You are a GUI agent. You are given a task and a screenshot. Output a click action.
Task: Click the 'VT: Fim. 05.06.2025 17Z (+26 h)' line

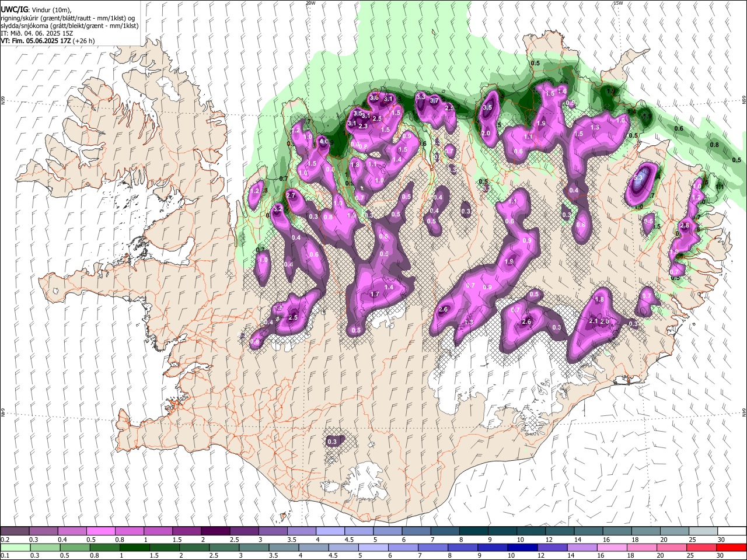tap(48, 41)
